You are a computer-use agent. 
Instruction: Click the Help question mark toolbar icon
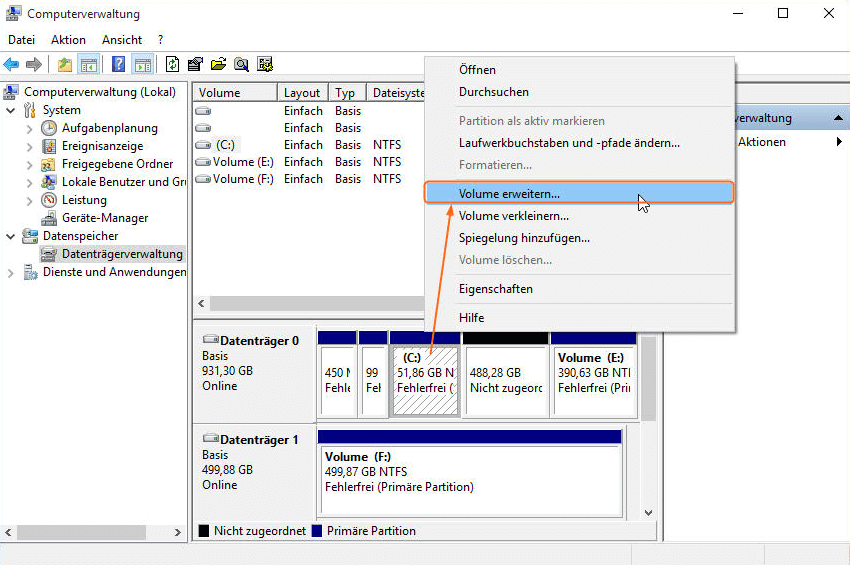119,64
